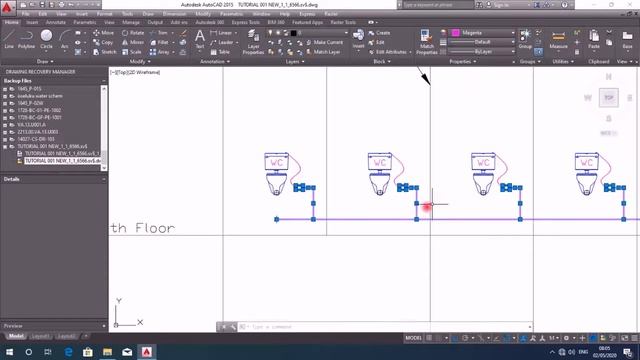
Task: Click the Measure tool
Action: pos(558,39)
